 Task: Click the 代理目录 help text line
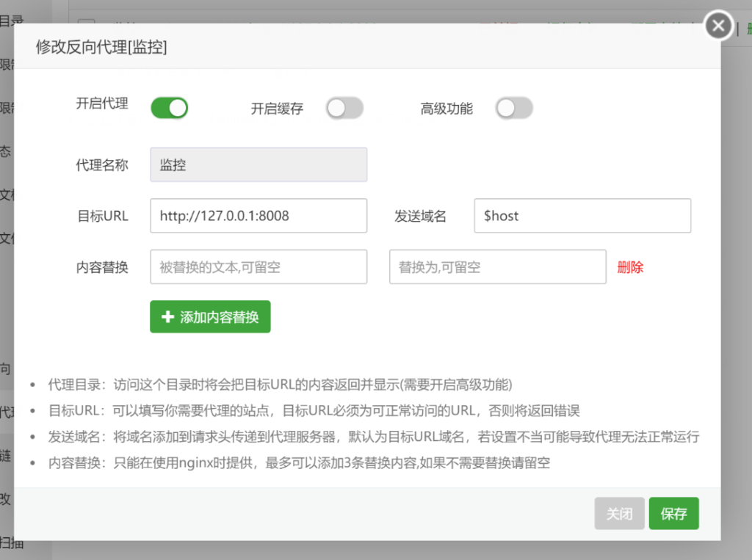280,385
